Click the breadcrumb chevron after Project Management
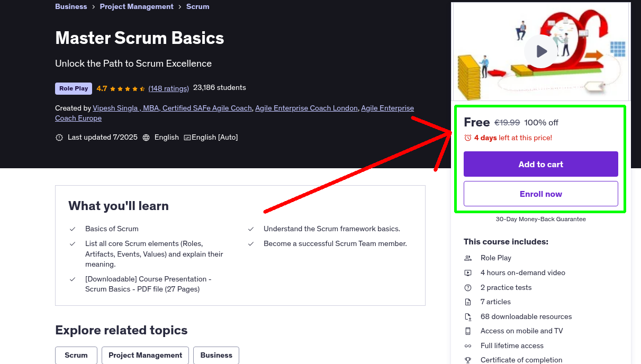This screenshot has height=364, width=641. coord(180,7)
